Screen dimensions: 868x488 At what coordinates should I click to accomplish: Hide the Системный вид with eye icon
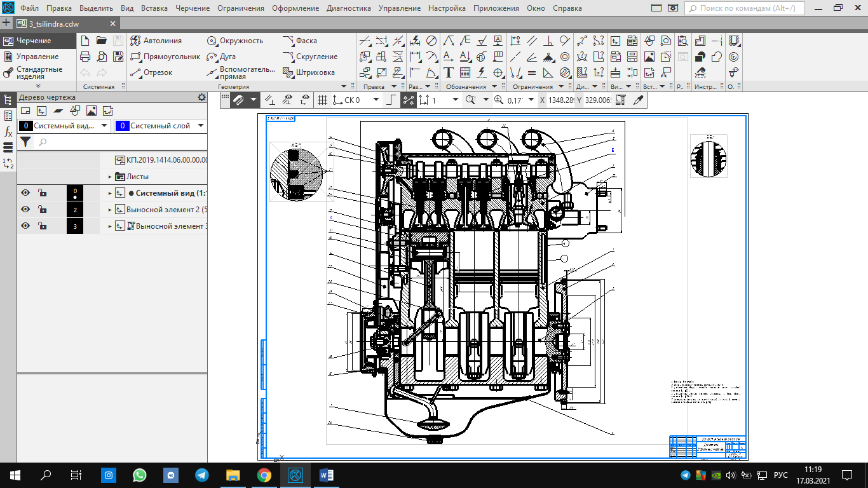tap(25, 193)
